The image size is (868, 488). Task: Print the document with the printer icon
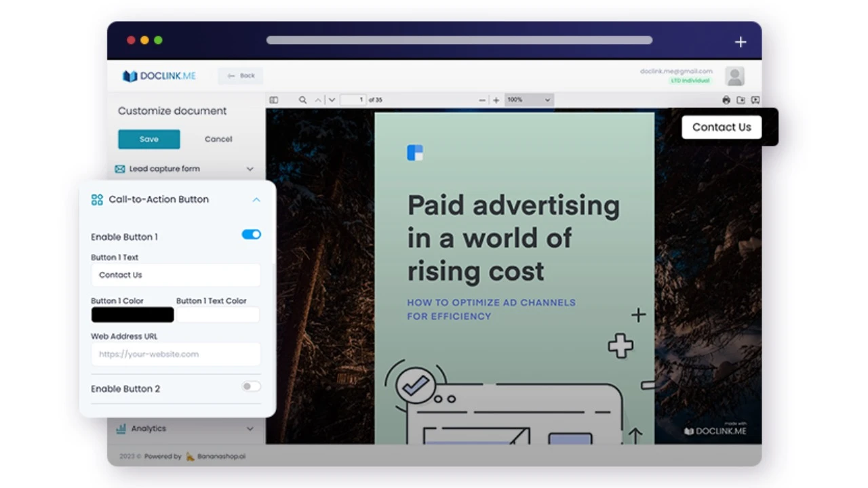pyautogui.click(x=726, y=100)
